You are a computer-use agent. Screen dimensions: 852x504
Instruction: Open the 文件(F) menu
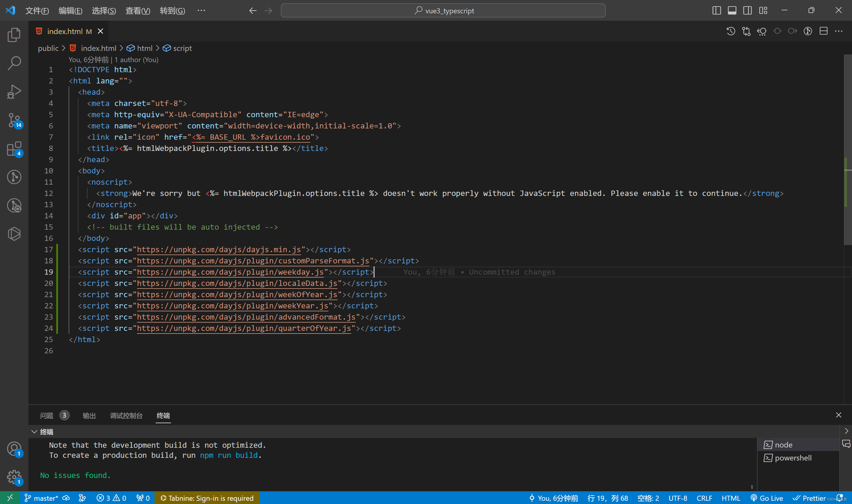pyautogui.click(x=37, y=11)
